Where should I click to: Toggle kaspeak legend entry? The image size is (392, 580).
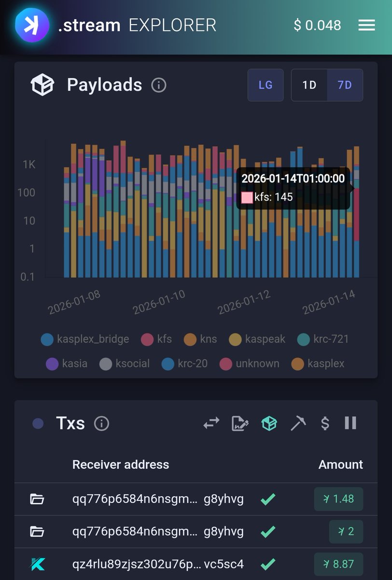pos(256,339)
